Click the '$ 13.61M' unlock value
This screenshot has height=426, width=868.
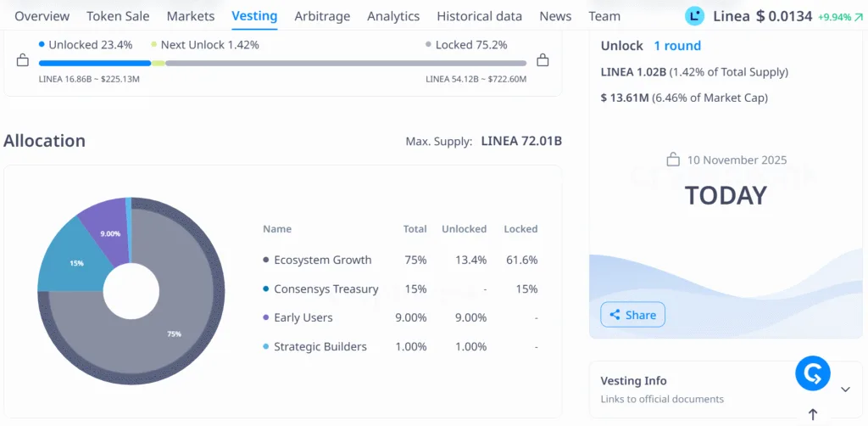click(x=625, y=98)
